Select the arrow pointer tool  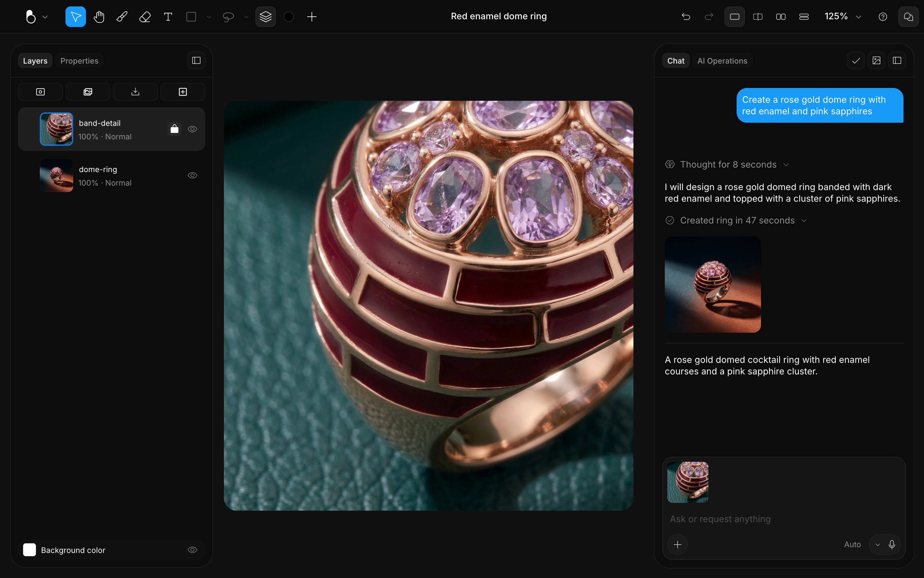click(x=76, y=16)
